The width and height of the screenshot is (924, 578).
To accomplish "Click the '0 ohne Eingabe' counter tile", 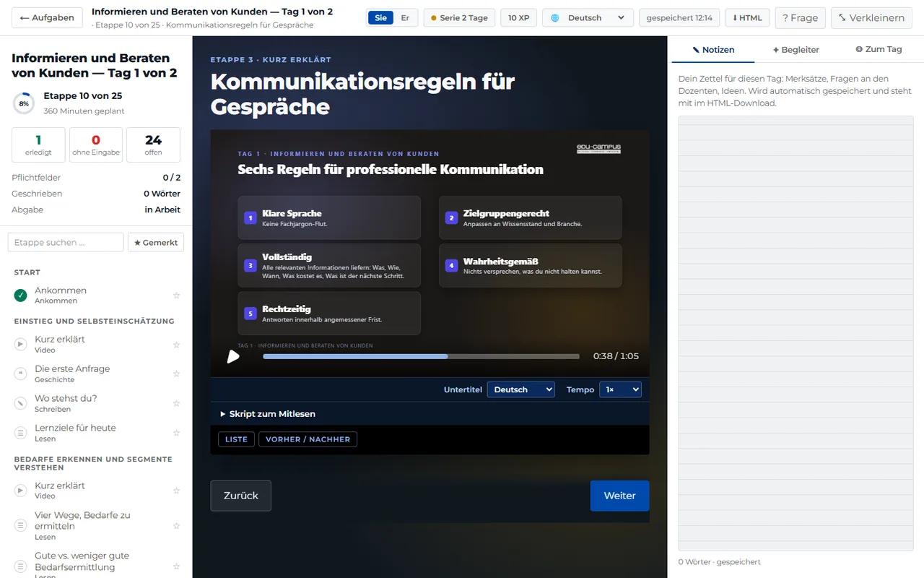I will tap(96, 145).
